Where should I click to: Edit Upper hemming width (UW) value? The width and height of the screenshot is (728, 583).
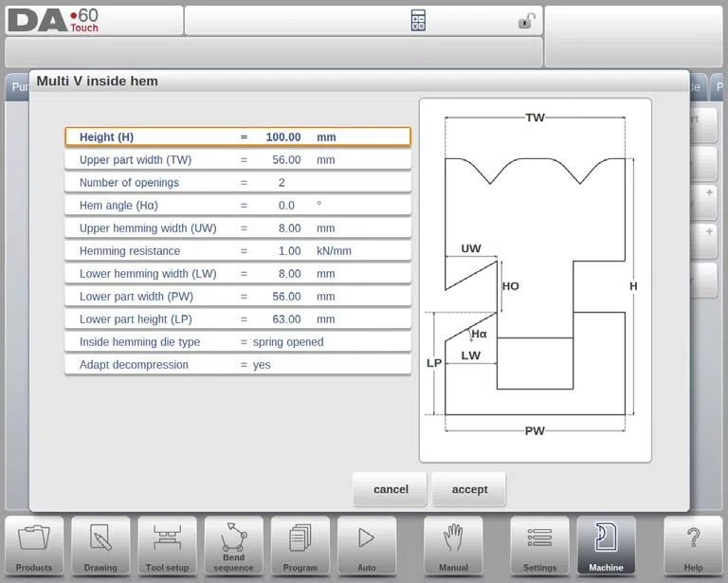pyautogui.click(x=238, y=228)
